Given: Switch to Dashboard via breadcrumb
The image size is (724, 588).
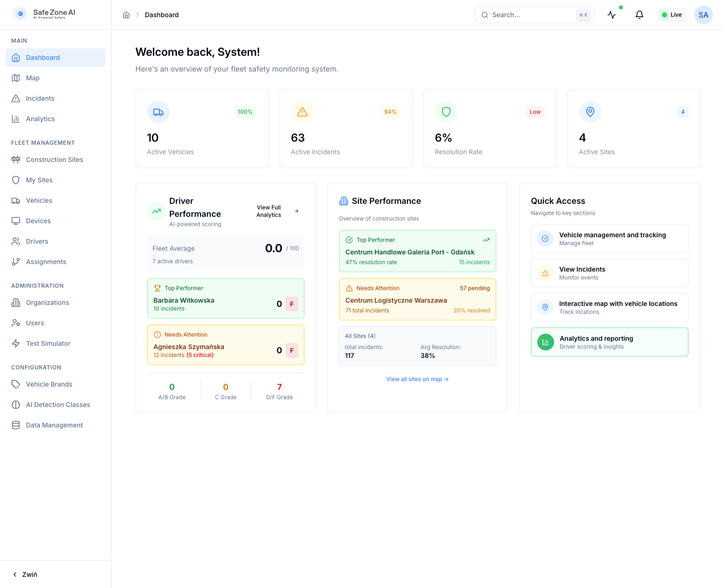Looking at the screenshot, I should [162, 14].
